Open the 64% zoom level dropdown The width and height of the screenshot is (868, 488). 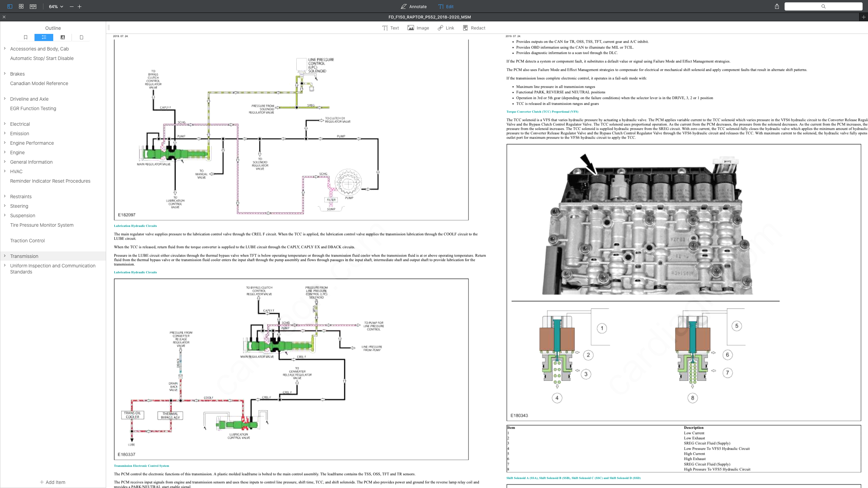[x=56, y=6]
